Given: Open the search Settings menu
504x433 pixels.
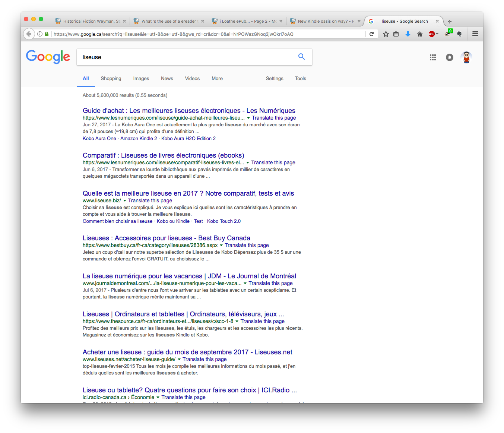Looking at the screenshot, I should point(275,79).
